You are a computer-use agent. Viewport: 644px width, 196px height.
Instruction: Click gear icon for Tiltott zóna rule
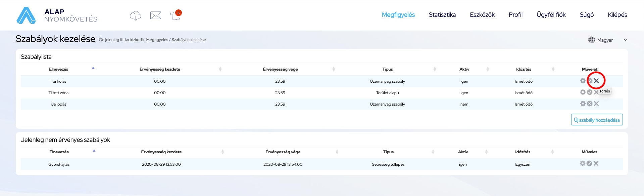[583, 92]
